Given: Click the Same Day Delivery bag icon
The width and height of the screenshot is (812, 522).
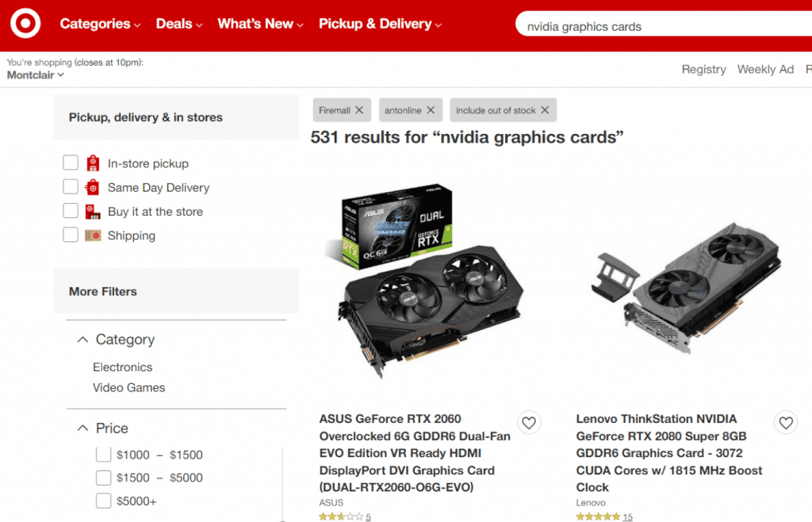Looking at the screenshot, I should (93, 187).
